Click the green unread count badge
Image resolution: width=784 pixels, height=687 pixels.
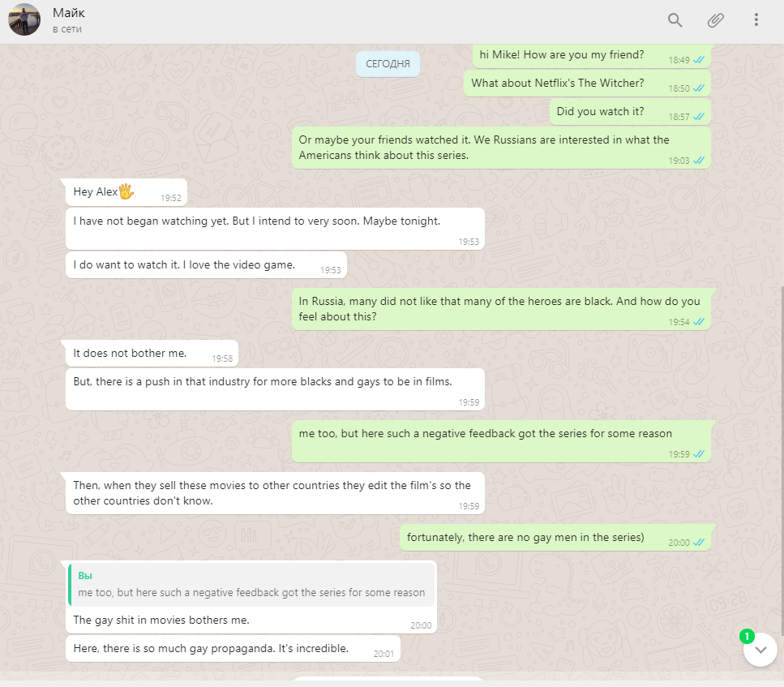[x=747, y=637]
